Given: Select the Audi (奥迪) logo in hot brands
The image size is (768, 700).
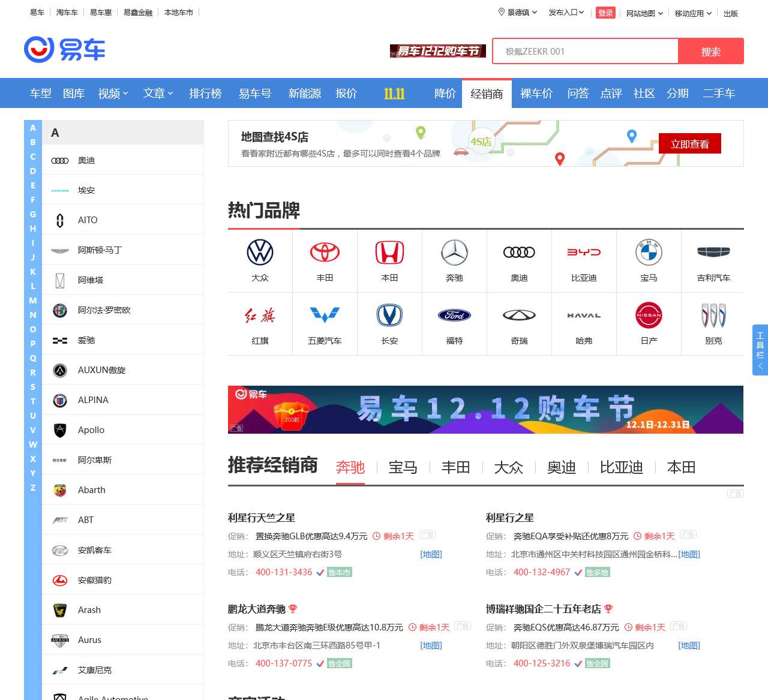Looking at the screenshot, I should point(519,253).
